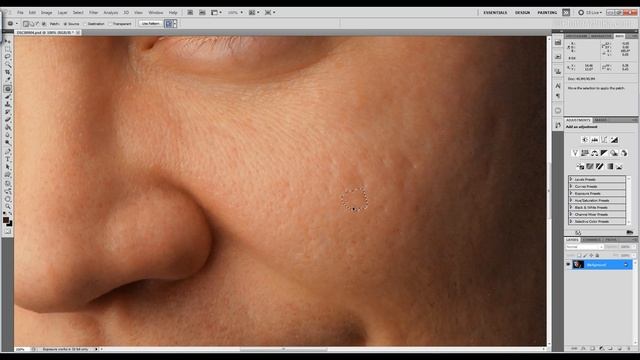This screenshot has width=640, height=360.
Task: Set selection mode to New selection
Action: (26, 24)
